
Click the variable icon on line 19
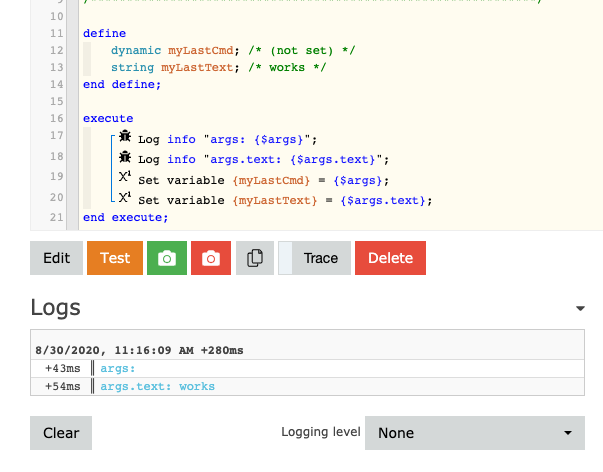125,177
